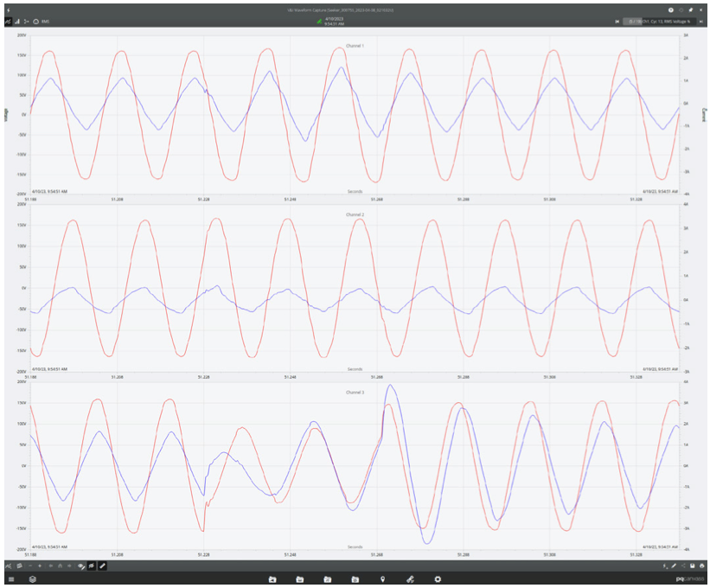The height and width of the screenshot is (588, 710).
Task: Open the layers stack icon
Action: (x=33, y=579)
